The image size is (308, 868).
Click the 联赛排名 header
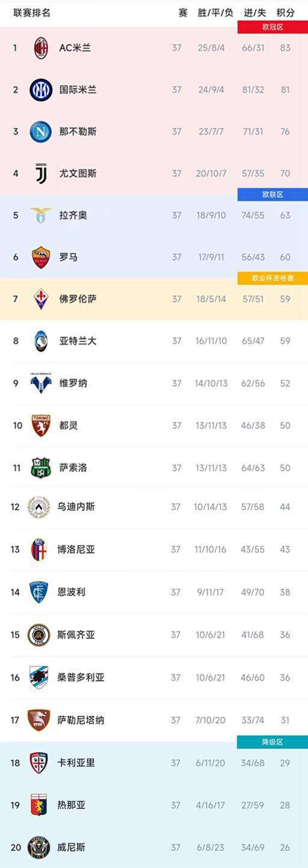[32, 13]
